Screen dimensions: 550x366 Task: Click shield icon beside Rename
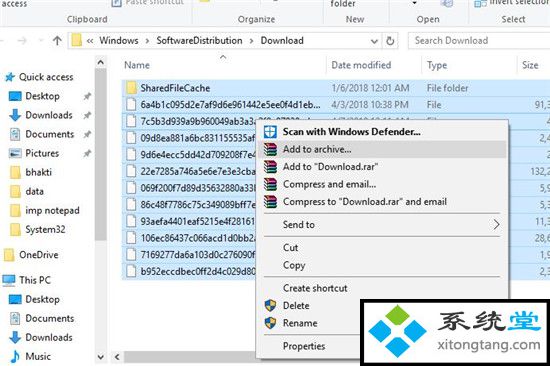click(270, 323)
